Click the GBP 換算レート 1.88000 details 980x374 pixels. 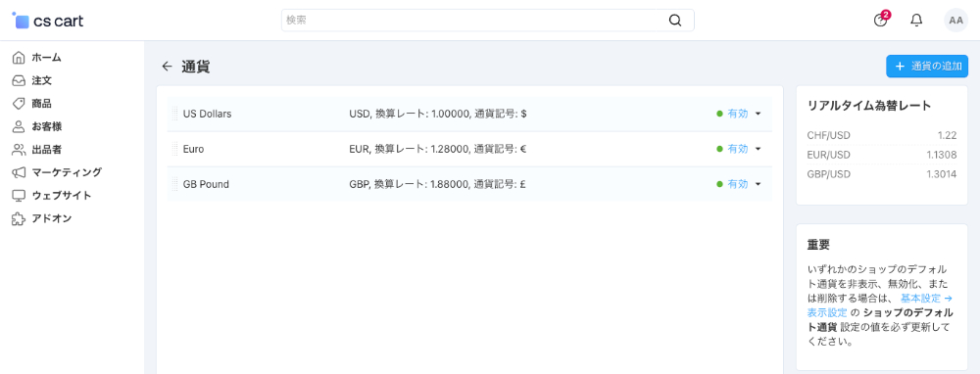(x=437, y=184)
